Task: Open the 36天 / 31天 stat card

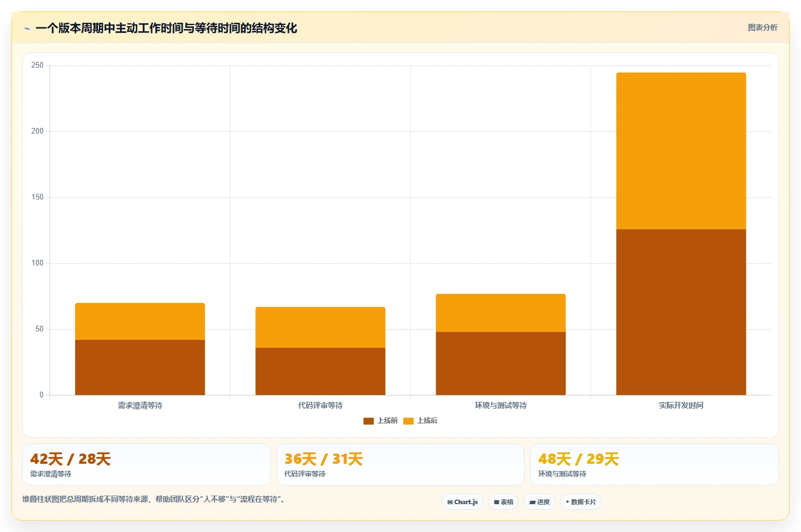Action: 400,464
